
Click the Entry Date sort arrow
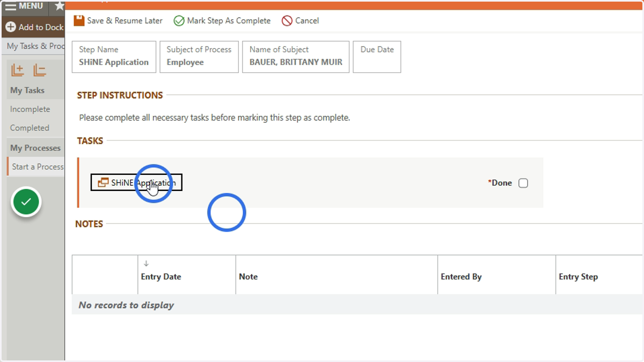pos(146,263)
